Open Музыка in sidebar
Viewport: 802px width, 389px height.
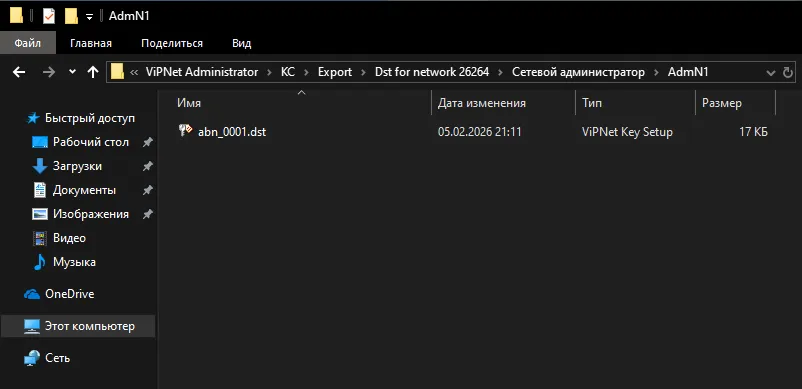coord(74,262)
